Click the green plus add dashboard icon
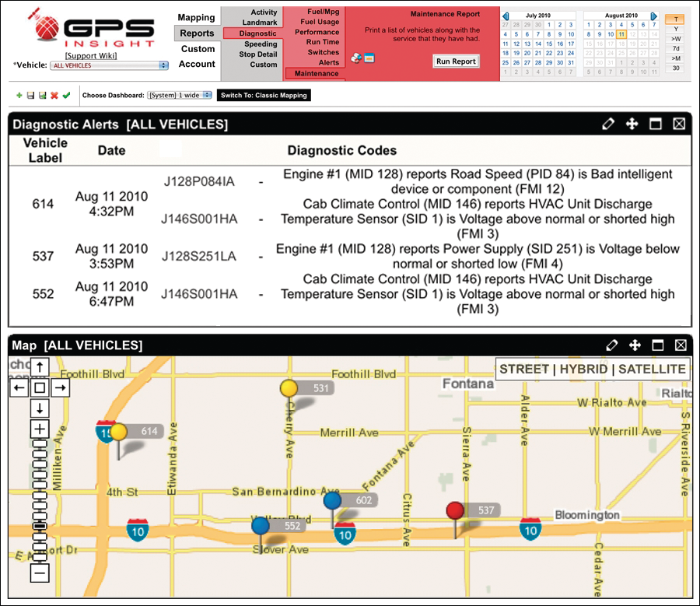 click(x=19, y=96)
